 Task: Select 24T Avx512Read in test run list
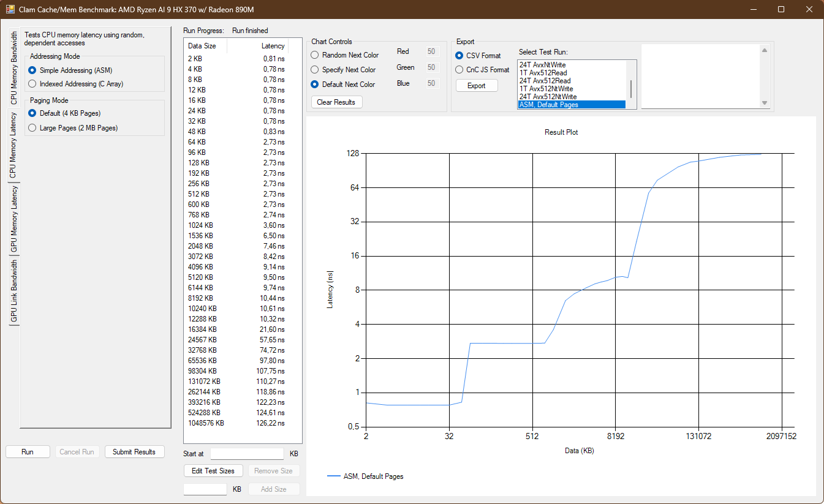click(x=545, y=81)
